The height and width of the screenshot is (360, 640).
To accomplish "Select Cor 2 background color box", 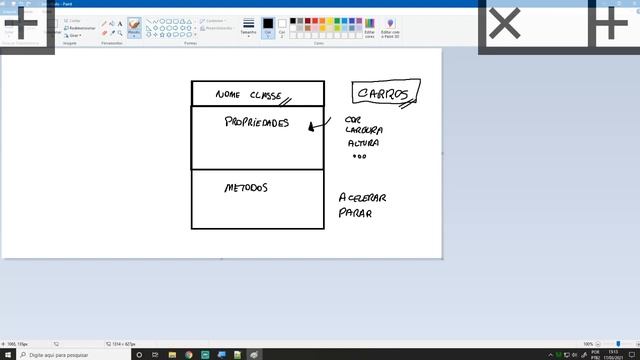I will [x=282, y=28].
